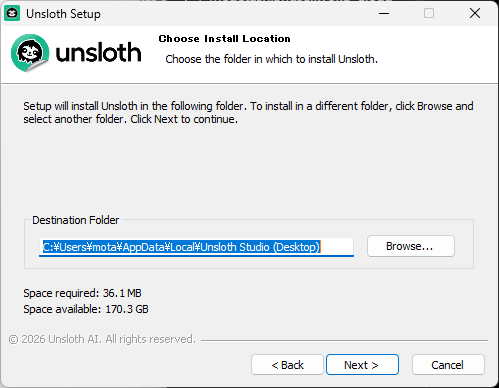Click the disabled maximize button
Image resolution: width=499 pixels, height=388 pixels.
429,13
